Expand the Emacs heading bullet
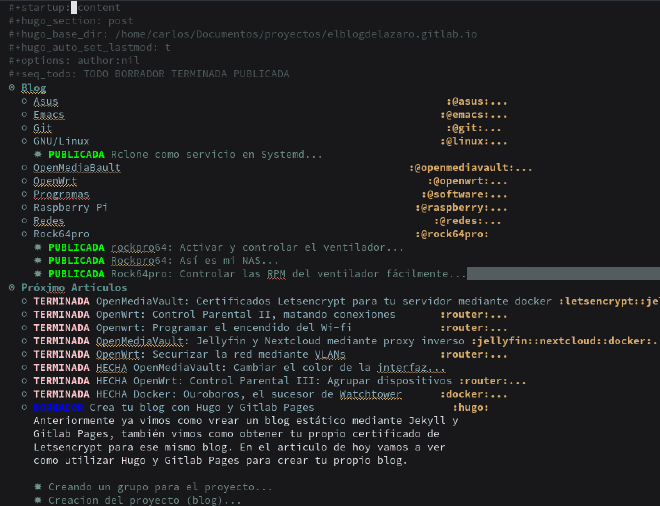 point(24,115)
